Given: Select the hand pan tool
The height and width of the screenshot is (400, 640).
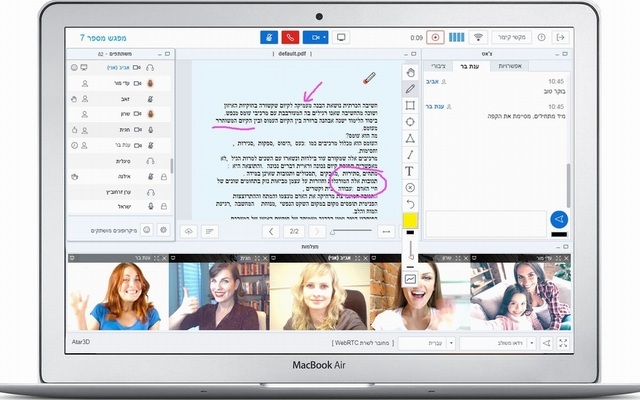Looking at the screenshot, I should pos(410,73).
